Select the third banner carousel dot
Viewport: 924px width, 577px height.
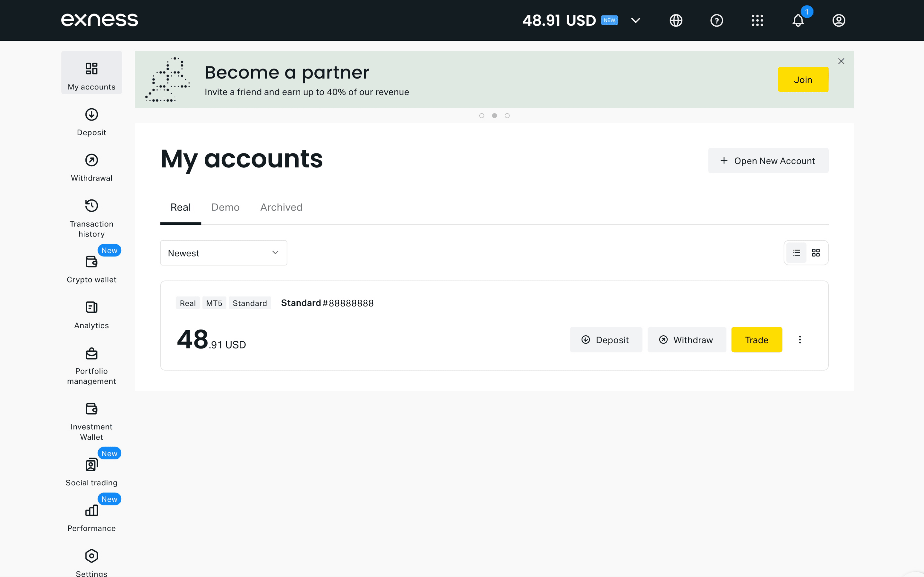pyautogui.click(x=507, y=116)
